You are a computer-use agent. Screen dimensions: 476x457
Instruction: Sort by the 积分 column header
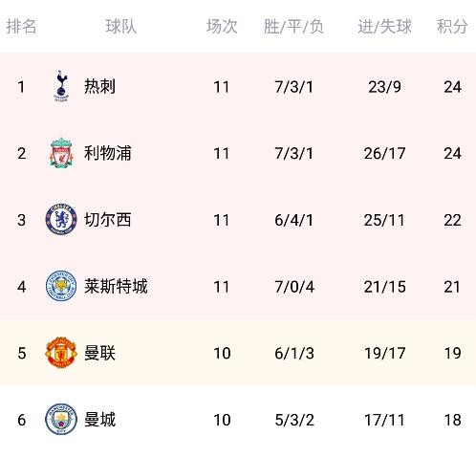click(452, 26)
